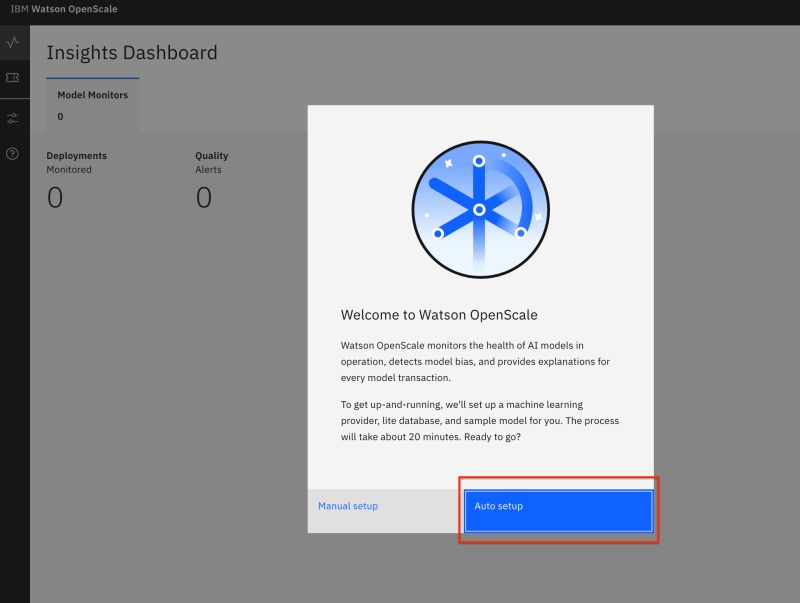Select the Insights dashboard icon in sidebar
The height and width of the screenshot is (603, 800).
tap(13, 43)
